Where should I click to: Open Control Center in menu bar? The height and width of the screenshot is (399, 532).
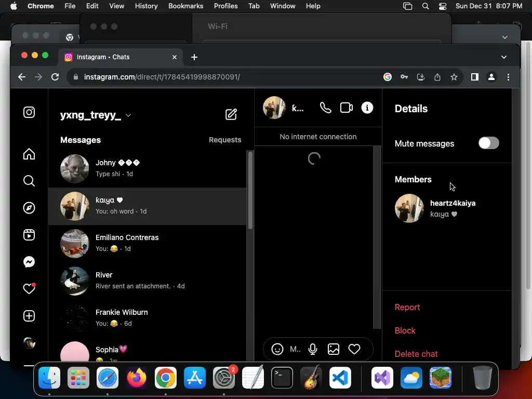click(443, 6)
